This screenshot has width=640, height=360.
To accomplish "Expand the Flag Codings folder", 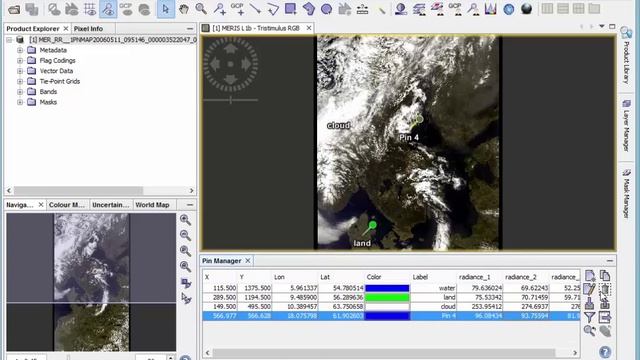I will coord(20,60).
